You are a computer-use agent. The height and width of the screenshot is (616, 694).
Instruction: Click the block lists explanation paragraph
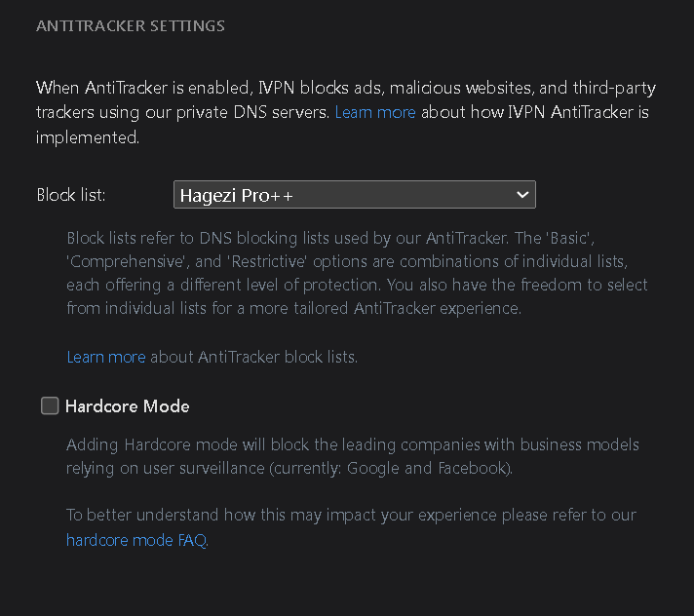click(357, 273)
